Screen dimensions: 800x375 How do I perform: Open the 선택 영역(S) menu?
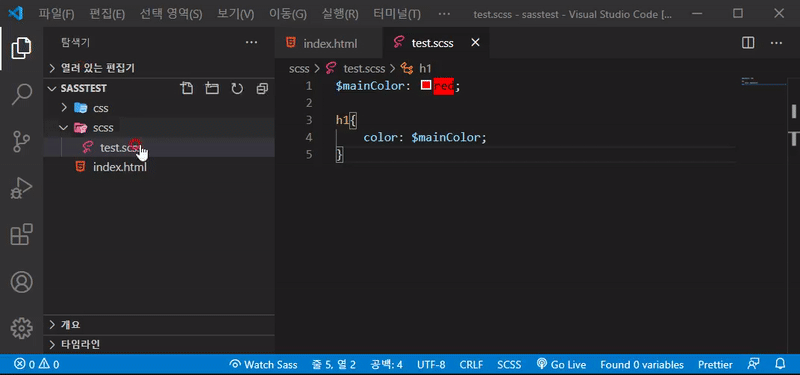point(171,14)
